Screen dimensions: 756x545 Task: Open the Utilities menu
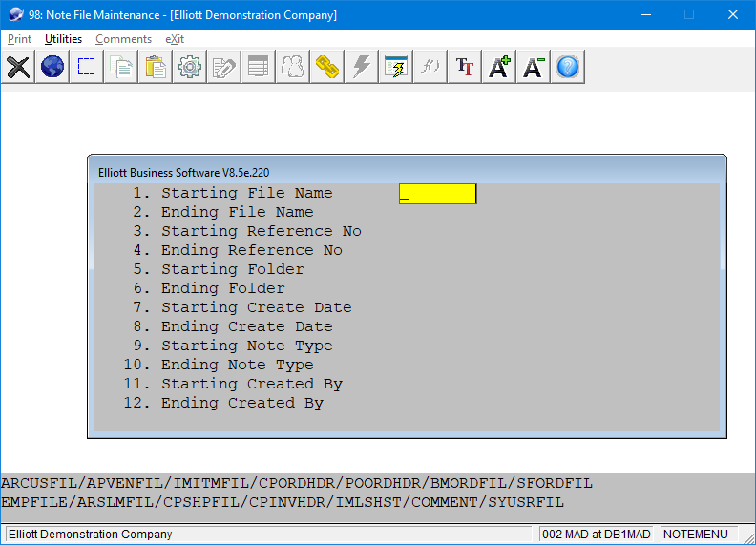pos(63,39)
